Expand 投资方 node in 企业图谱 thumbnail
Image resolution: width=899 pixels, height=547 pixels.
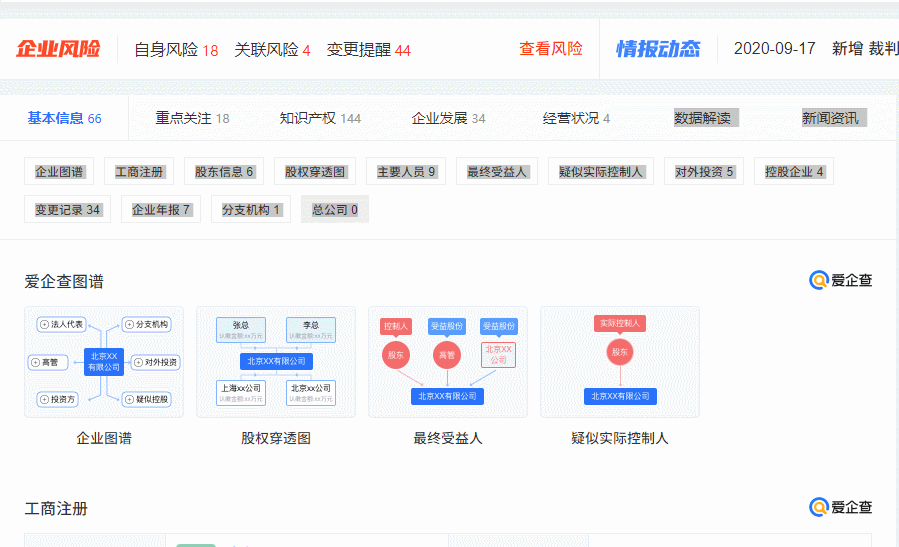point(57,399)
